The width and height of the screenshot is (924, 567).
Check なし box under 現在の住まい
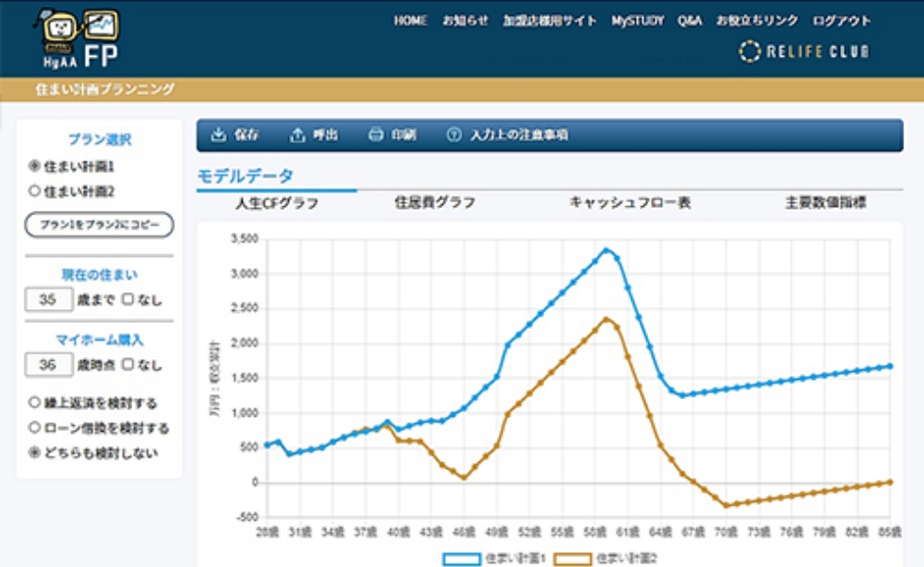[x=128, y=299]
